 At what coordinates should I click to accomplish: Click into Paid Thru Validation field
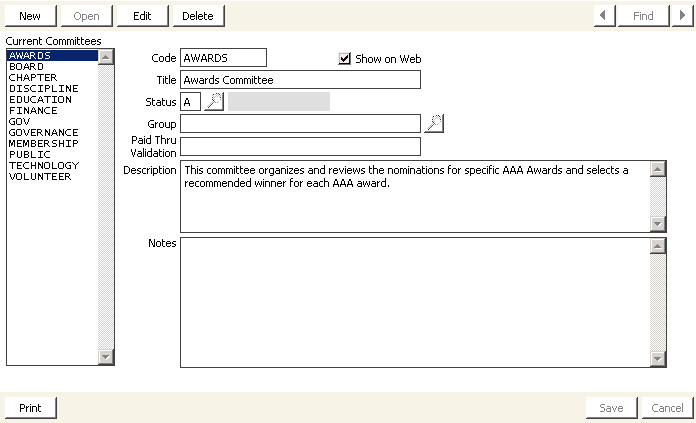(300, 146)
